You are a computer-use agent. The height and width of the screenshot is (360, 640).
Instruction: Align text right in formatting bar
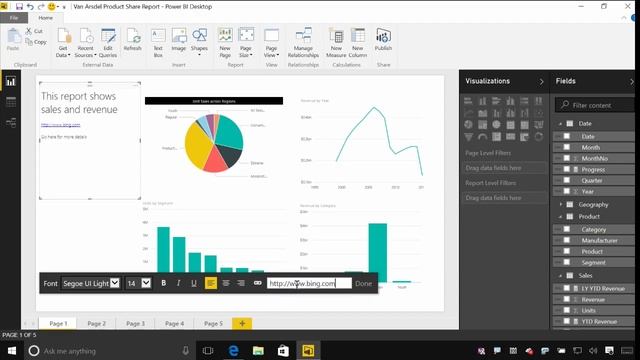click(241, 283)
